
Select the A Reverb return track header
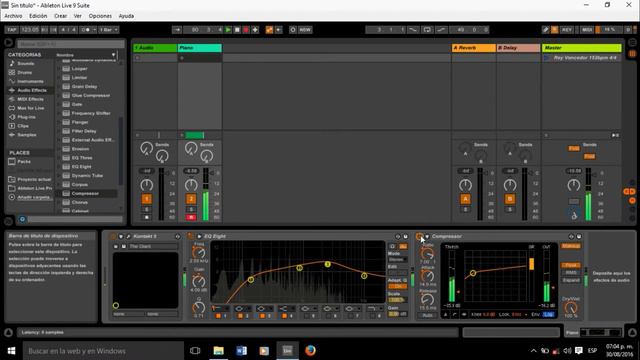[473, 48]
